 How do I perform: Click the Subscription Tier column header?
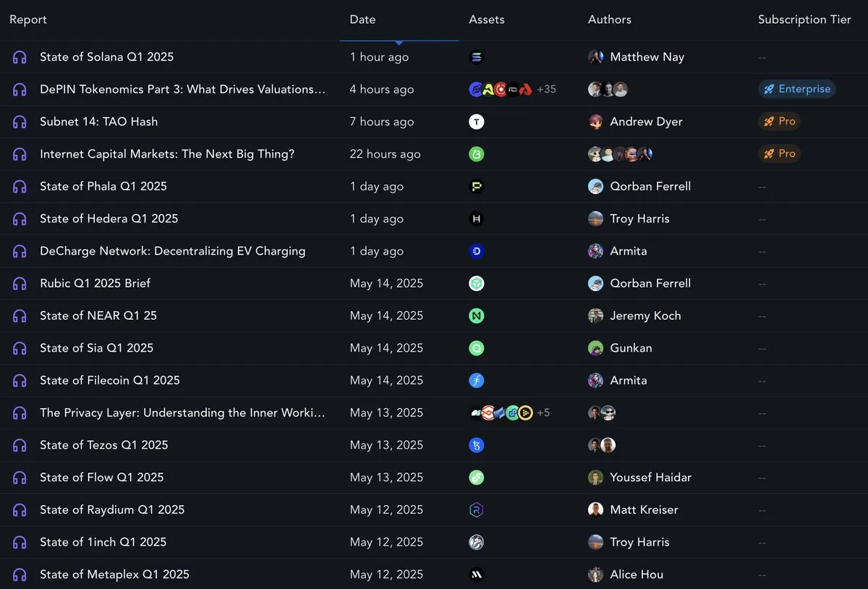pos(804,20)
